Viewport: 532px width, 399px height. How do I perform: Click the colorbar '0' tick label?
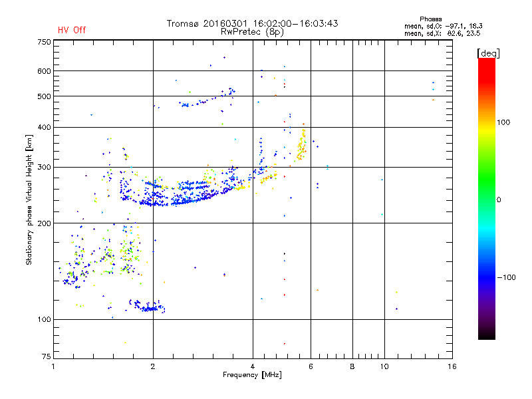click(499, 200)
